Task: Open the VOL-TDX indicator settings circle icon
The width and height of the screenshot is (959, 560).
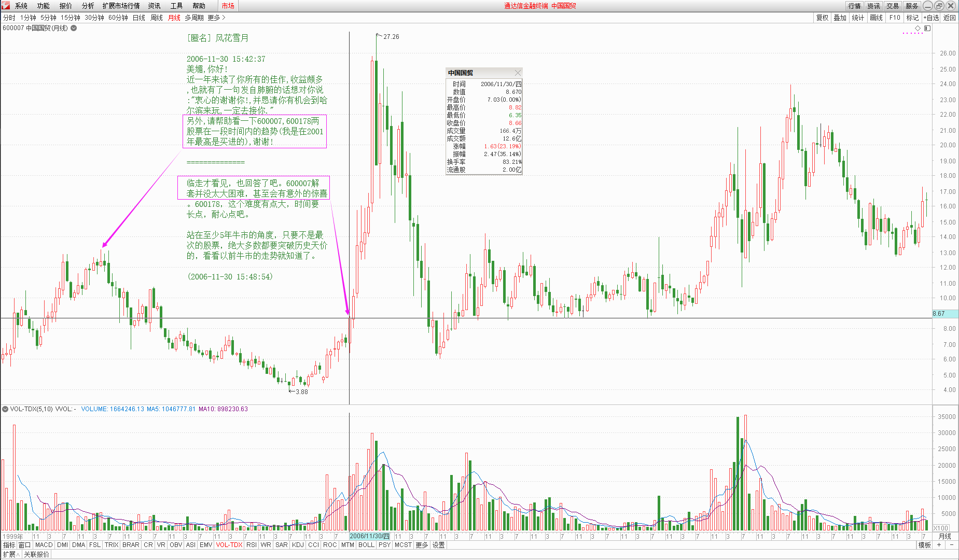Action: (5, 409)
